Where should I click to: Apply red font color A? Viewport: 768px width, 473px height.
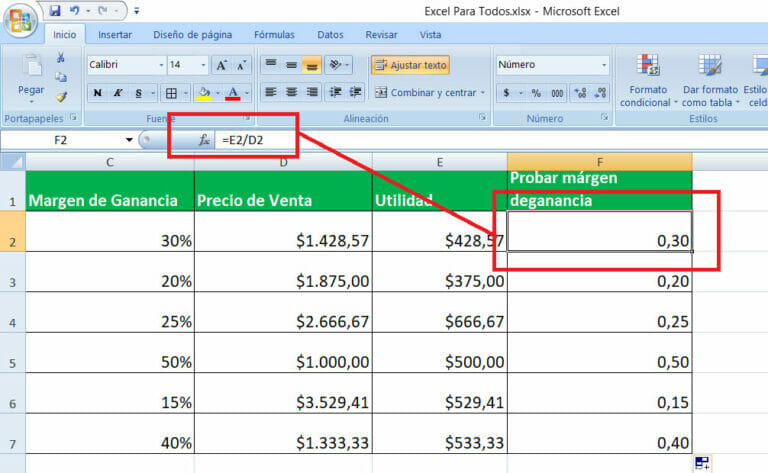pyautogui.click(x=233, y=93)
